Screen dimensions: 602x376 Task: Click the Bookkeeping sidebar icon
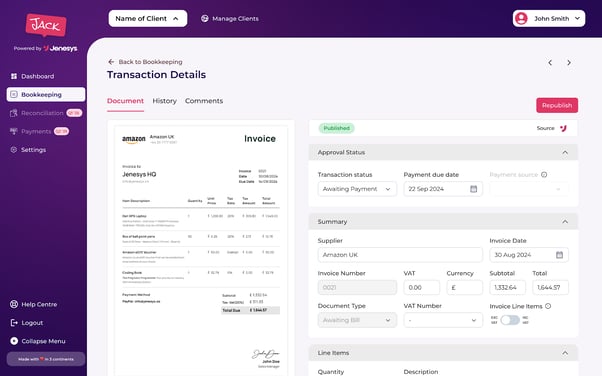14,94
